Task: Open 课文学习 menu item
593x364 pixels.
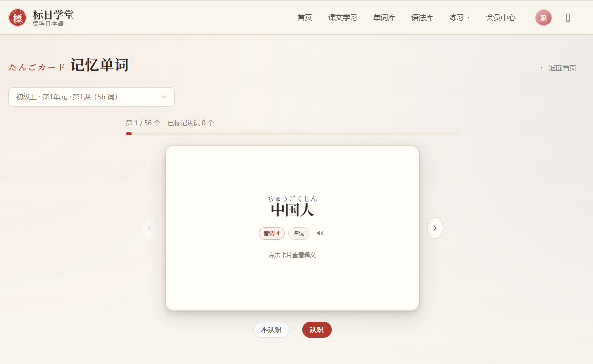Action: [343, 18]
